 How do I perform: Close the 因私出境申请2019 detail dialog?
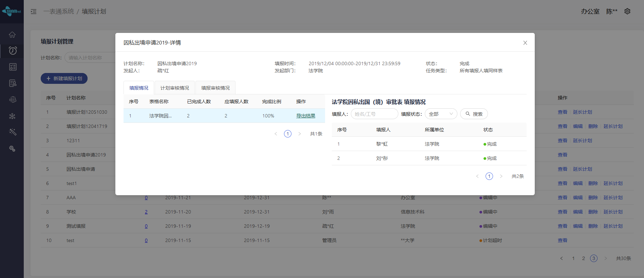[525, 43]
